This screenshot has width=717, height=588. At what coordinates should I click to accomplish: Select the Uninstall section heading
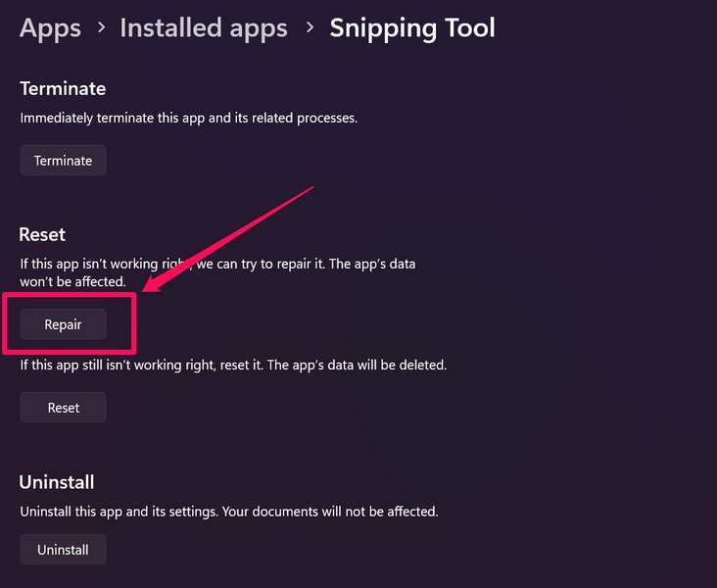(x=57, y=482)
